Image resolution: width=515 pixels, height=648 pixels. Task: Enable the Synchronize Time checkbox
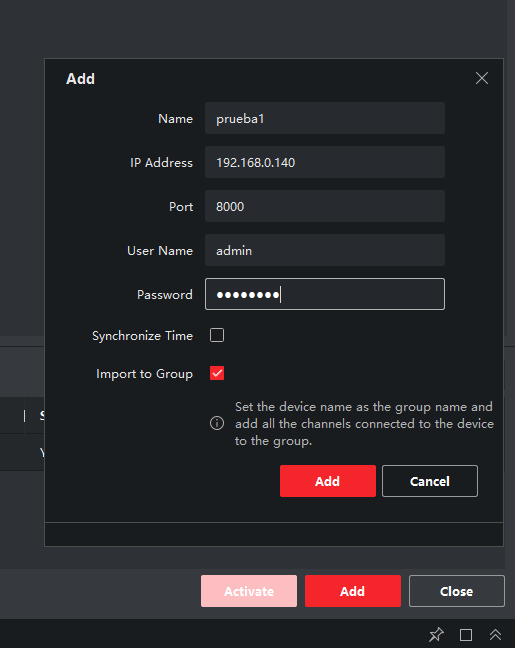pyautogui.click(x=217, y=335)
